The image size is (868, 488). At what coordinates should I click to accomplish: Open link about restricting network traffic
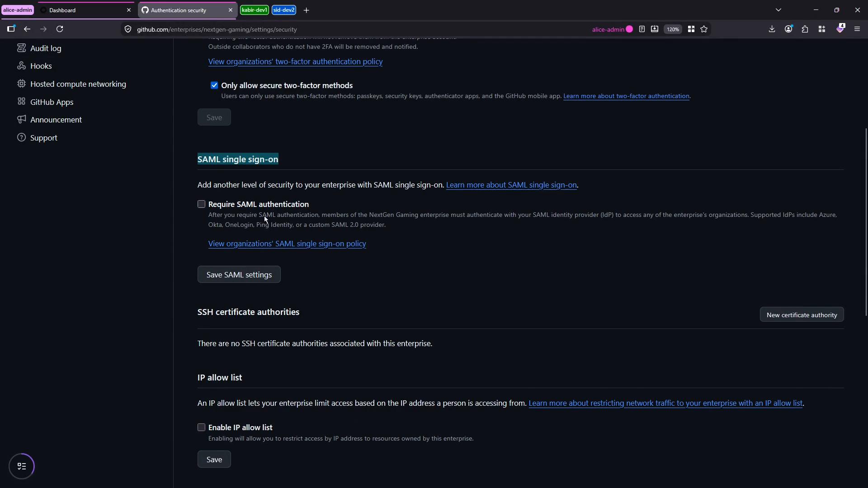665,403
